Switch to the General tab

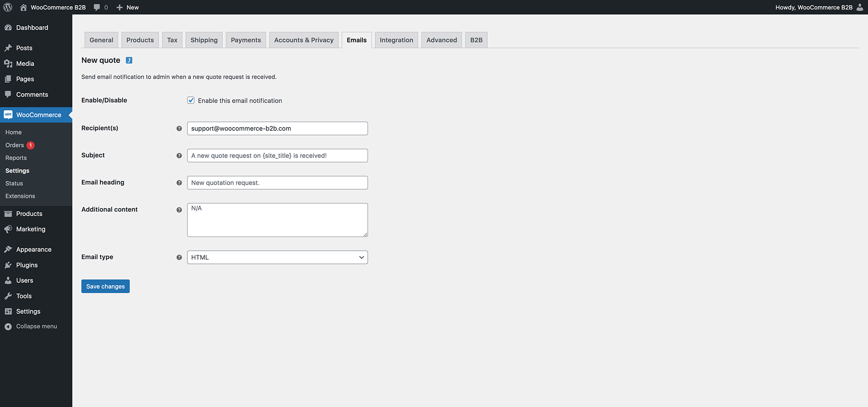pos(101,40)
